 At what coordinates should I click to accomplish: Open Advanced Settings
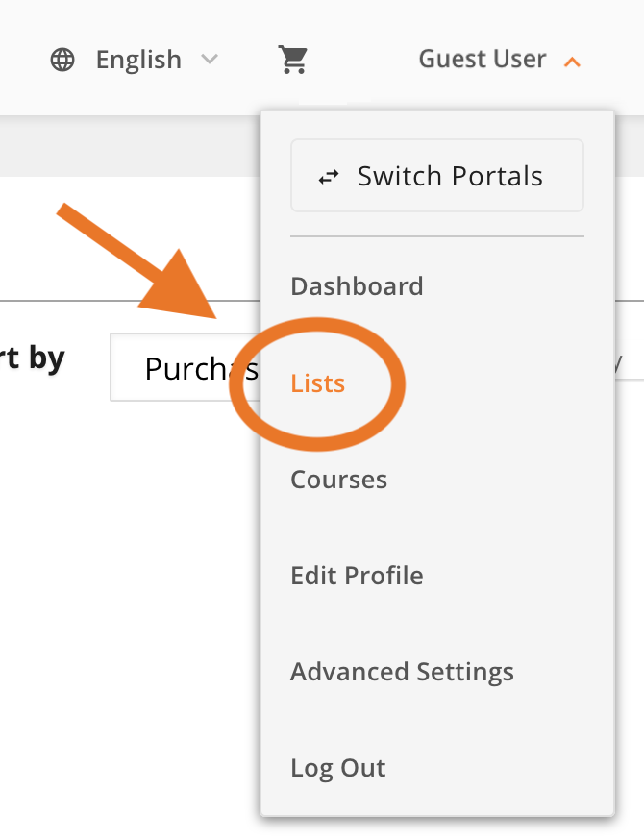402,672
